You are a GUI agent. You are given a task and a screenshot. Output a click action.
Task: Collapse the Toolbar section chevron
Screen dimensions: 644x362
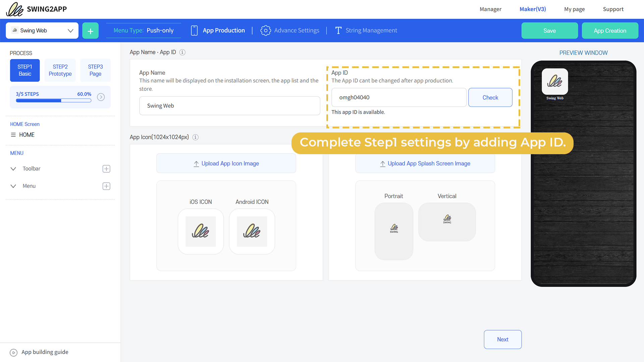coord(13,169)
